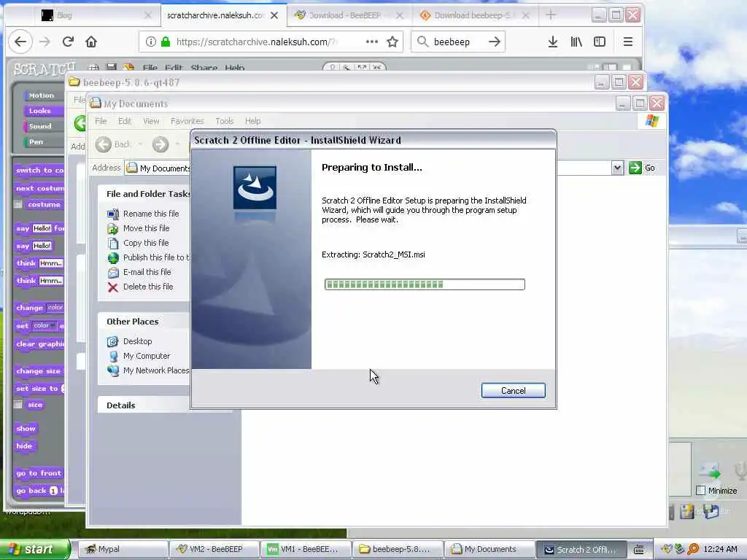Submit beebeep search with arrow
Image resolution: width=747 pixels, height=560 pixels.
[x=495, y=42]
